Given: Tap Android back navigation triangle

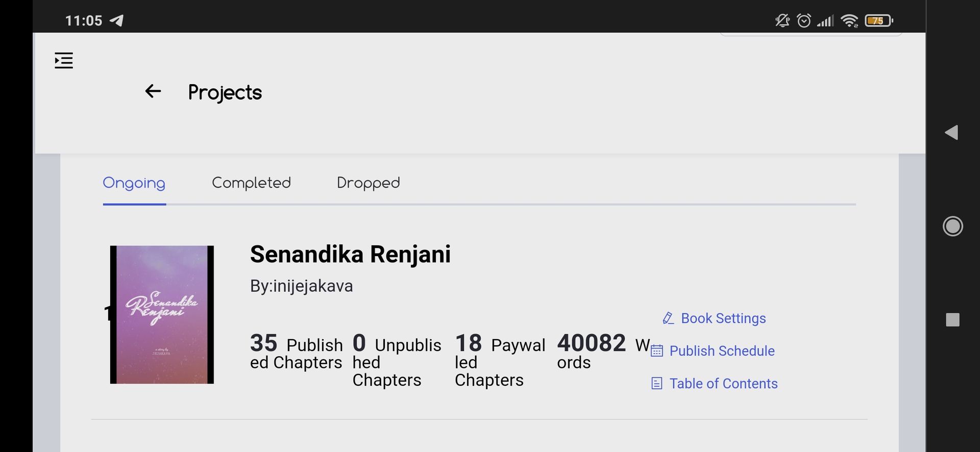Looking at the screenshot, I should pos(951,133).
